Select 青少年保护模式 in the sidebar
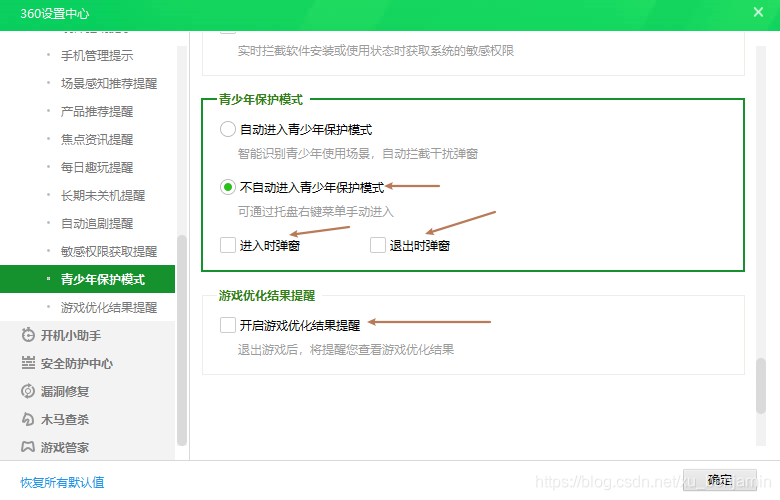This screenshot has width=780, height=500. [88, 279]
